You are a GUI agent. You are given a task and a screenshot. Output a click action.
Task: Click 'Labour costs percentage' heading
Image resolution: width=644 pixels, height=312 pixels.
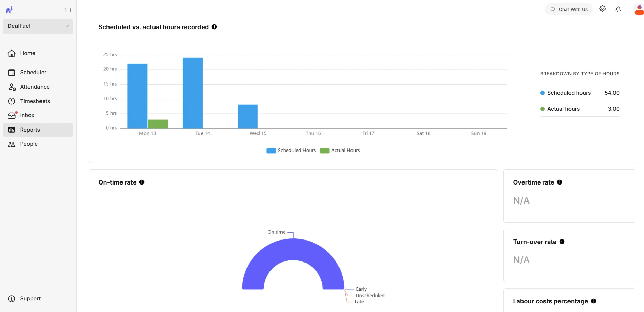coord(550,301)
